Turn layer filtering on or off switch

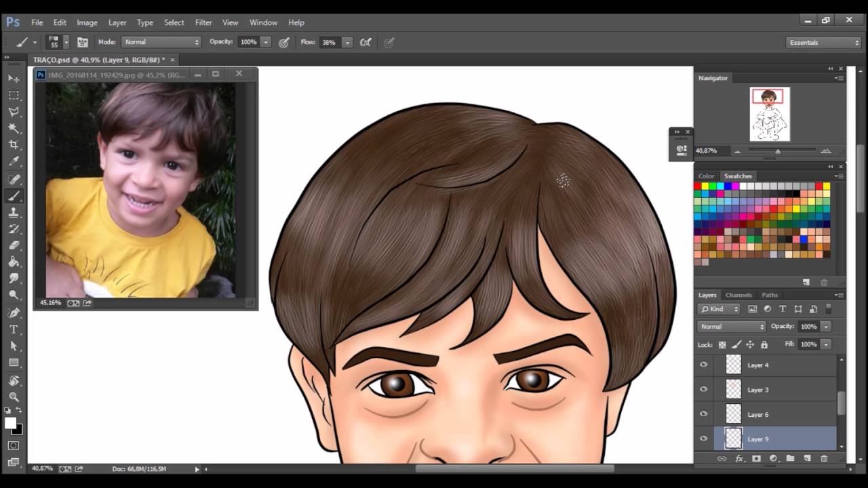tap(829, 308)
